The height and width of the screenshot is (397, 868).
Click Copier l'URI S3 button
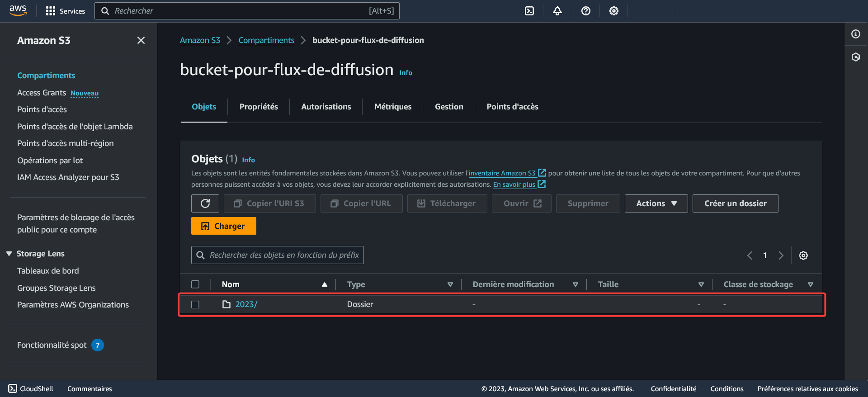pos(270,203)
